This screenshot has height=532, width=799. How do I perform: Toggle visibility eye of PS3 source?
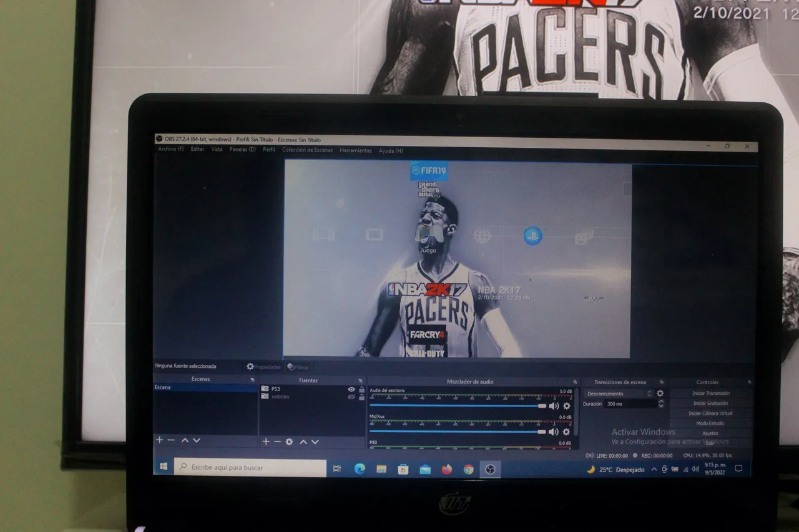[x=351, y=389]
